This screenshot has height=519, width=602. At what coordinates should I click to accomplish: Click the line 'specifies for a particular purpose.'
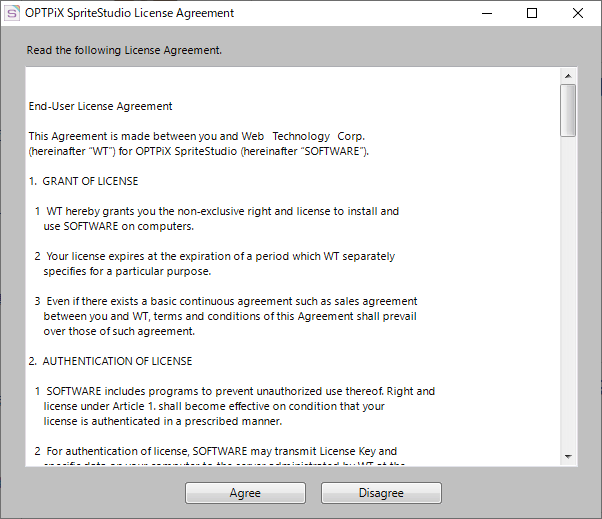(x=127, y=271)
